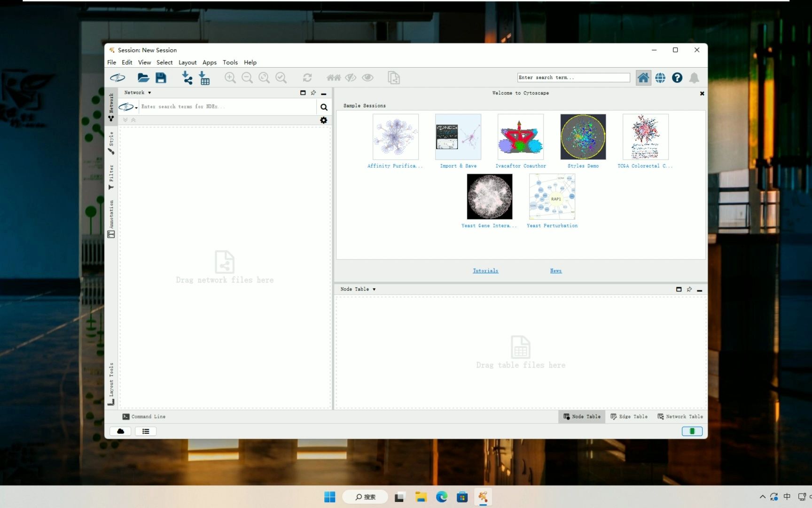Open the Help menu
Screen dimensions: 812x508
[250, 62]
